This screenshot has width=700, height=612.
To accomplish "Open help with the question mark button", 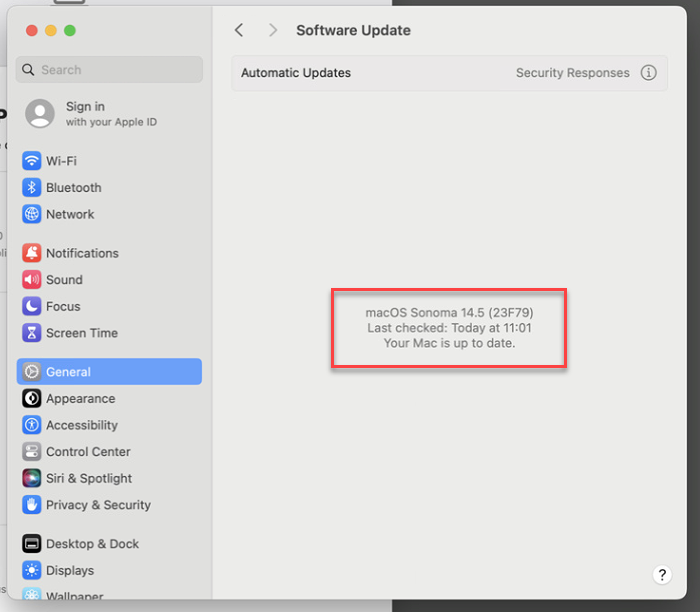I will tap(662, 575).
